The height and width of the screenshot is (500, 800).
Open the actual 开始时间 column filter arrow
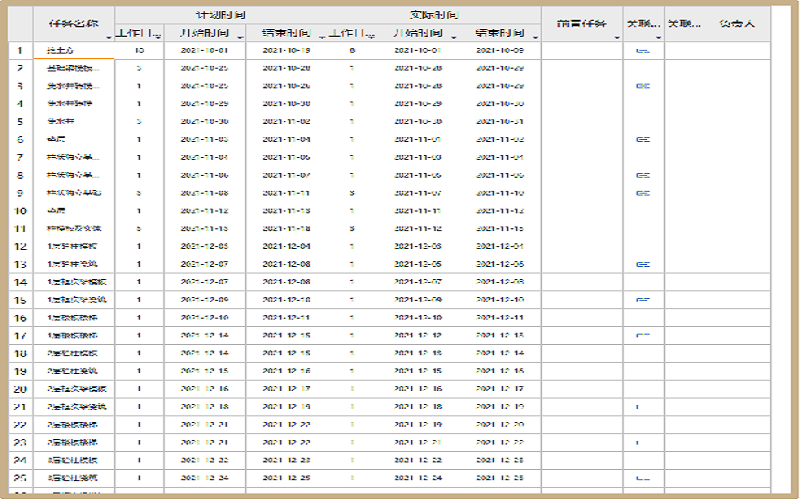454,37
